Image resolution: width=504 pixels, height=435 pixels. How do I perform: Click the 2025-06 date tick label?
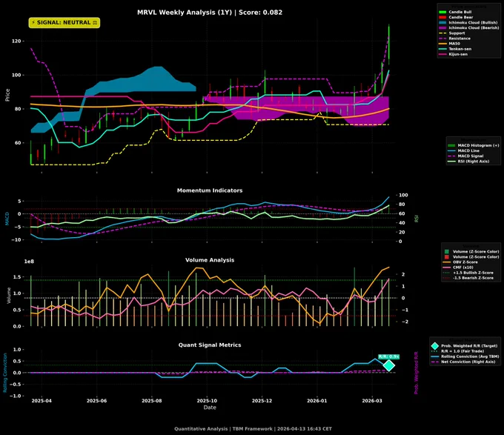point(97,401)
